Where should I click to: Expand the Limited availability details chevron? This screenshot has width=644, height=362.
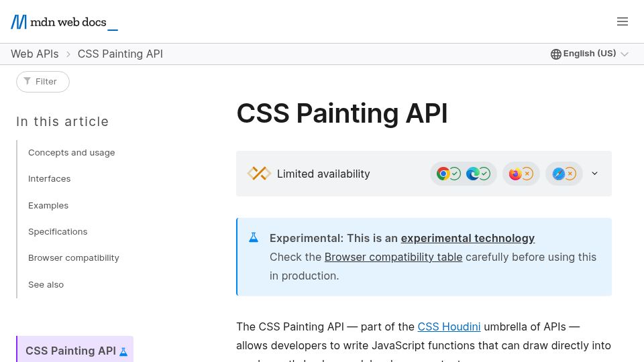coord(594,174)
